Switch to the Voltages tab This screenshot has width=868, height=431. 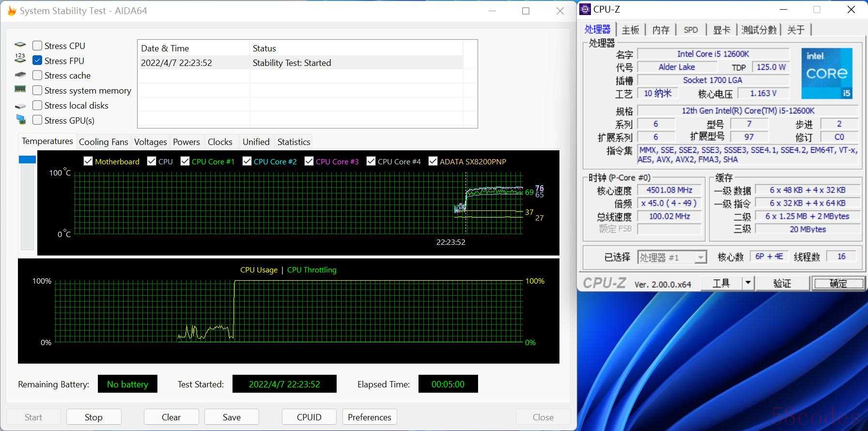tap(150, 142)
